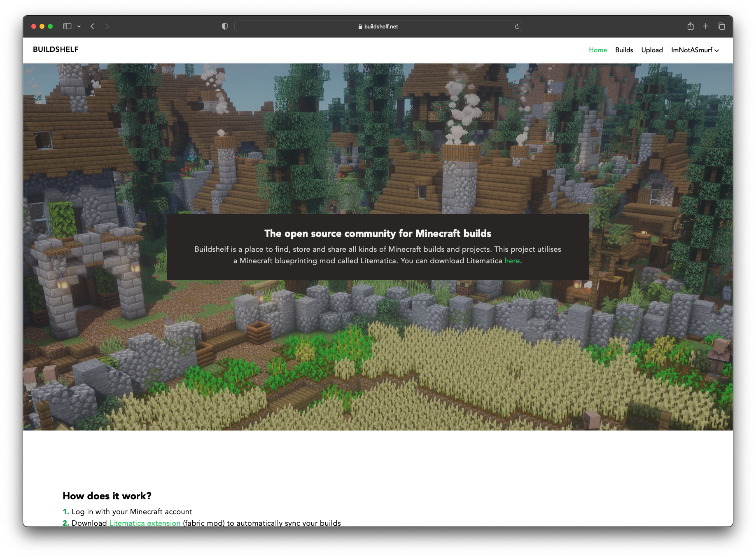Screen dimensions: 756x557
Task: Expand the ImNotASmurf account dropdown
Action: pos(695,50)
